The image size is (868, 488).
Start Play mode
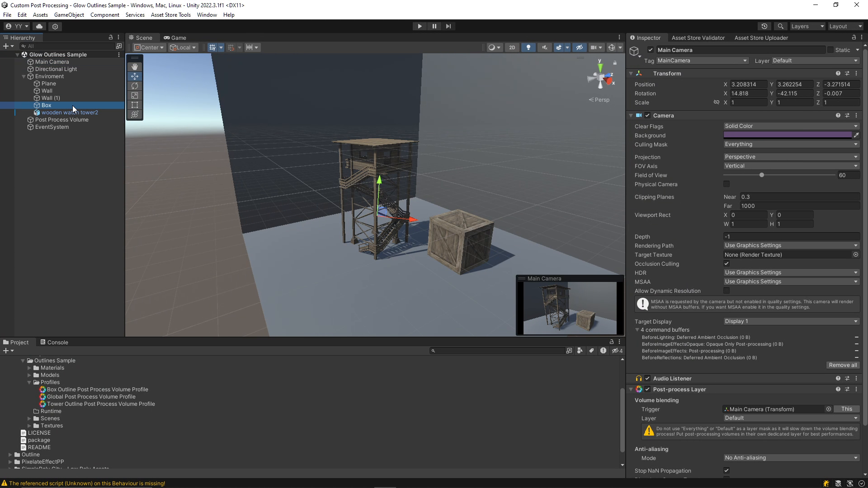click(x=420, y=26)
